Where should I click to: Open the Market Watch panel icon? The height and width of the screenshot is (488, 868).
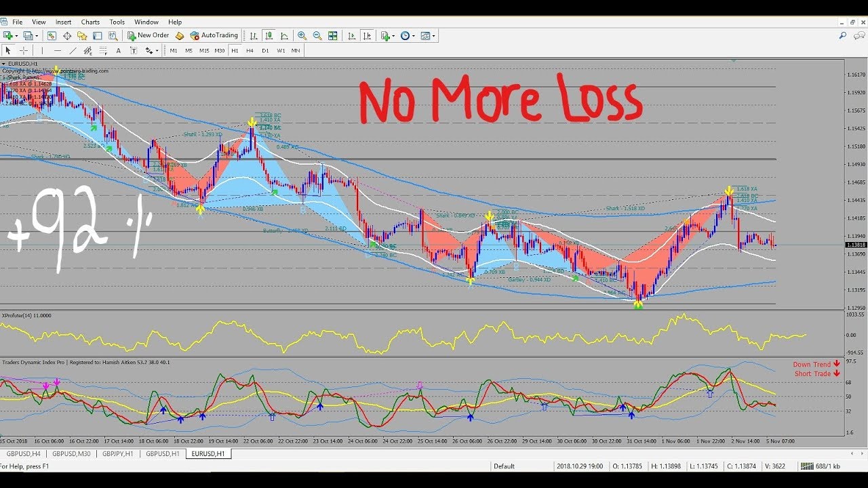coord(52,35)
